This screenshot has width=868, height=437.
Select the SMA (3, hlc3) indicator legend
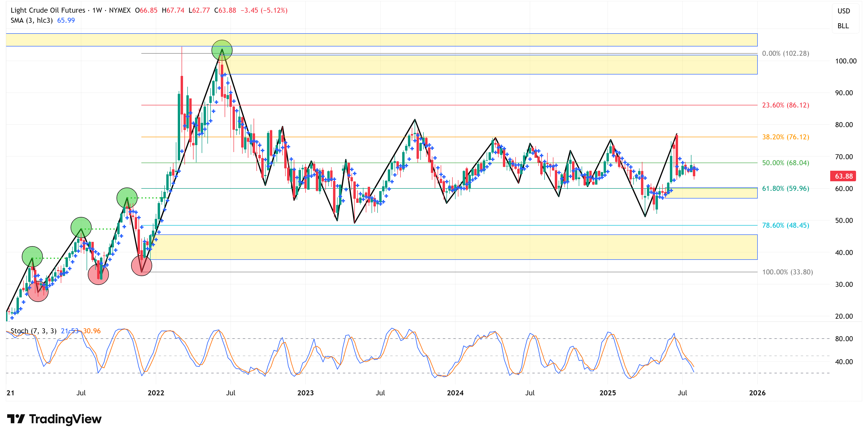pyautogui.click(x=32, y=20)
